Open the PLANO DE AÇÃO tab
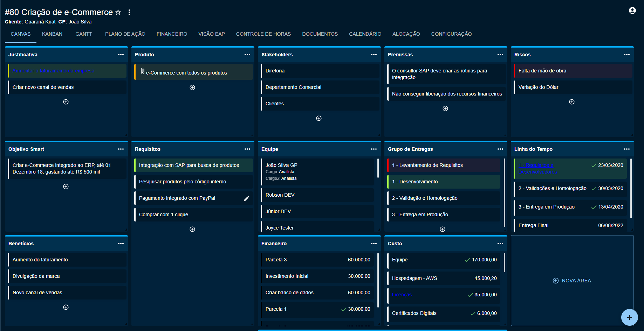 pos(125,34)
